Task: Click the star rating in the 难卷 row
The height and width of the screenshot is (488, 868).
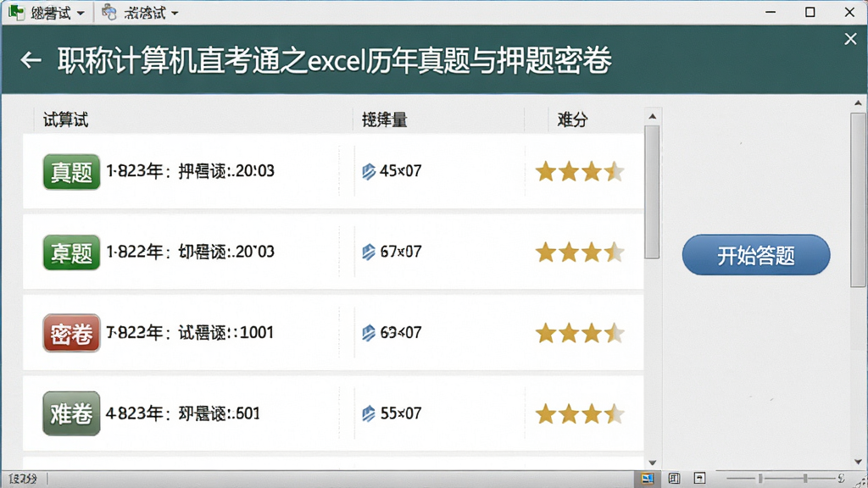Action: click(580, 413)
